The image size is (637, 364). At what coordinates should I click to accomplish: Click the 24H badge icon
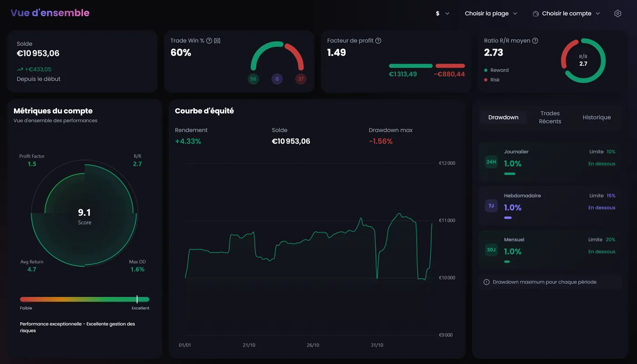click(x=491, y=162)
